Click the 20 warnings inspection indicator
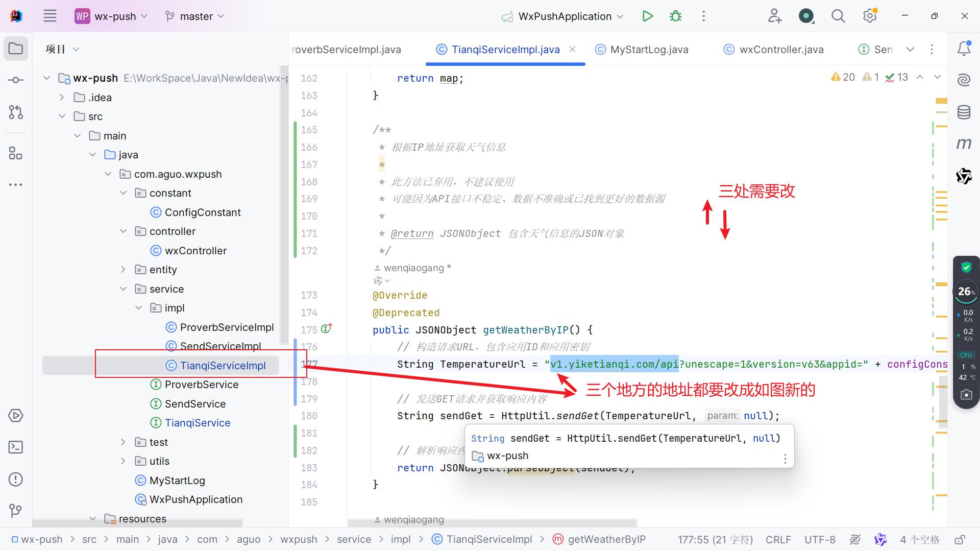The width and height of the screenshot is (980, 551). (x=843, y=77)
